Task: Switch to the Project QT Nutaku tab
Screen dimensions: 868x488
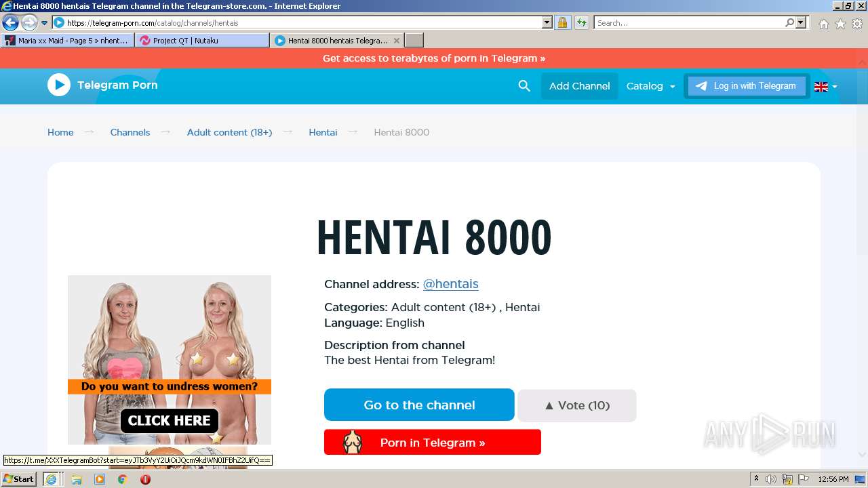Action: coord(202,41)
